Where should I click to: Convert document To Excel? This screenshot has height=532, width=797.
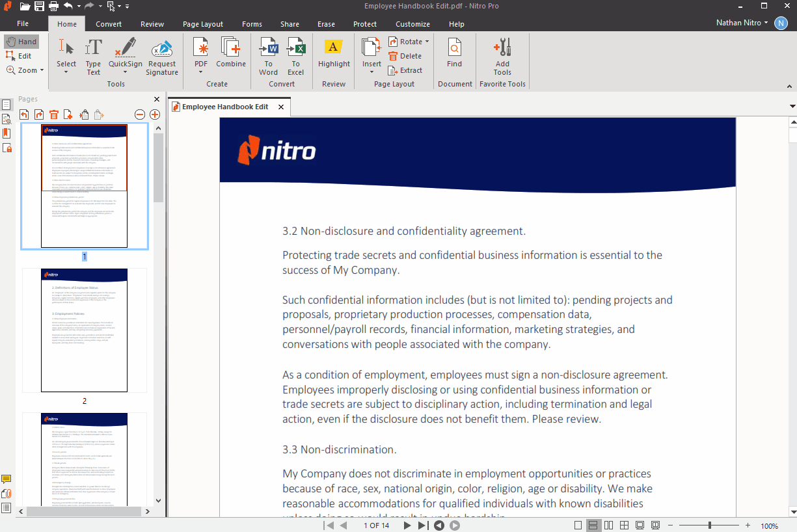click(296, 55)
